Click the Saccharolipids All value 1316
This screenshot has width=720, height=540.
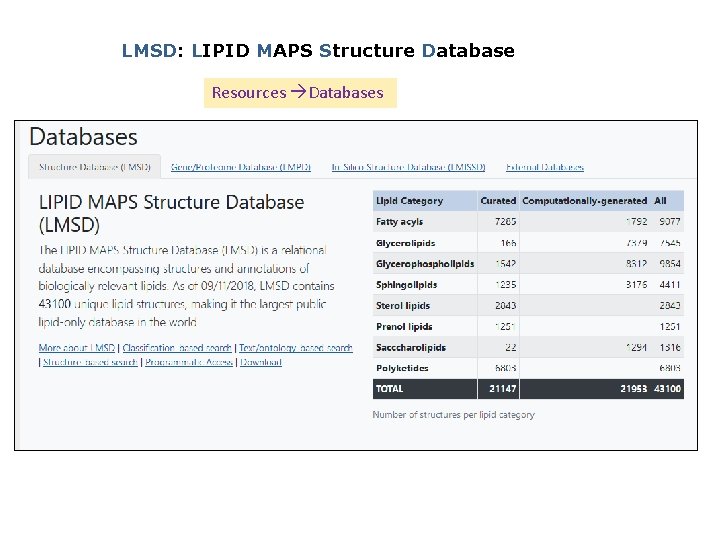[x=670, y=348]
